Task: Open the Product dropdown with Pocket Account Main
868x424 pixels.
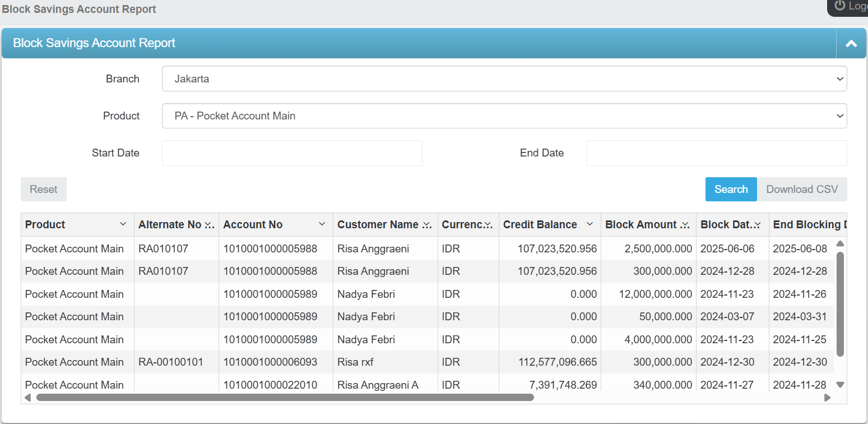Action: coord(504,116)
